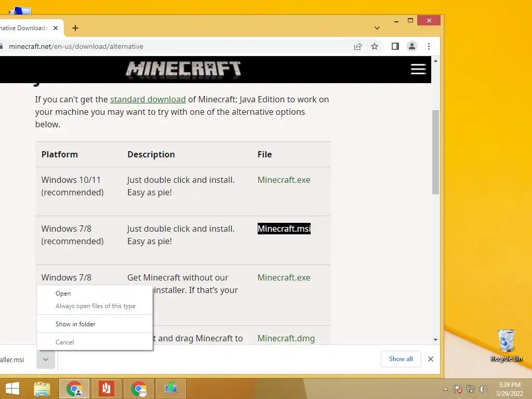Open the Chrome side panel icon
This screenshot has width=532, height=399.
click(395, 46)
